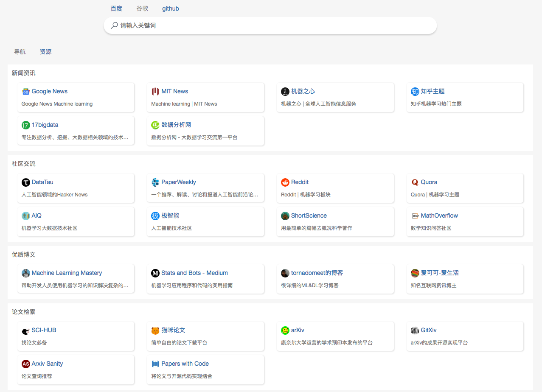The width and height of the screenshot is (542, 392).
Task: Switch to the 导航 tab
Action: [x=20, y=52]
